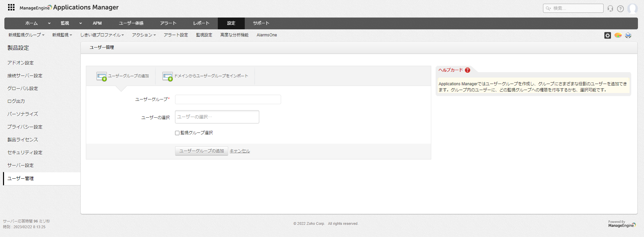Click the ヘルプカード title

pos(450,70)
